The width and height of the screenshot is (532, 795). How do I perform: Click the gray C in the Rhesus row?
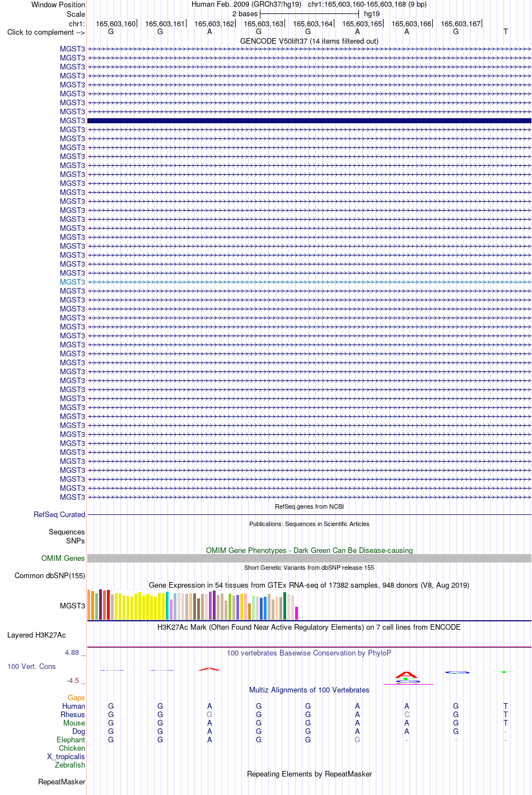pos(407,714)
